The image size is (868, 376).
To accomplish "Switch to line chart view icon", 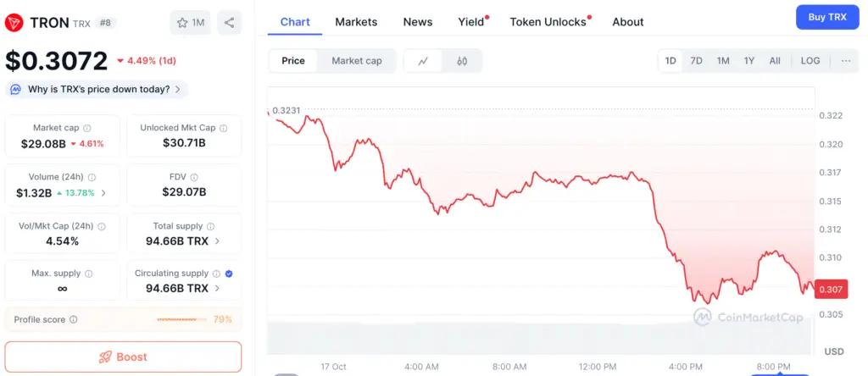I will [424, 61].
